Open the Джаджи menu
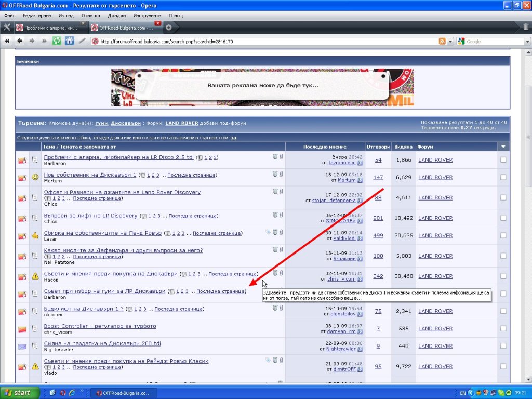 click(x=117, y=15)
